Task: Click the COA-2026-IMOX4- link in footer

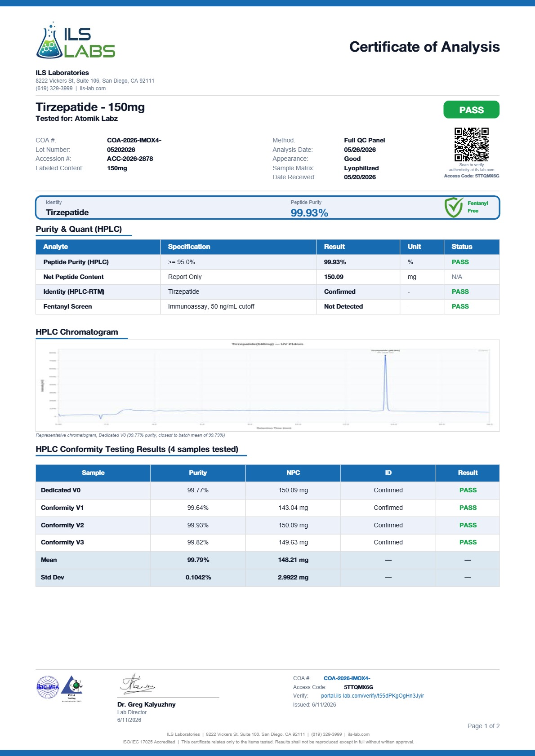Action: click(347, 678)
